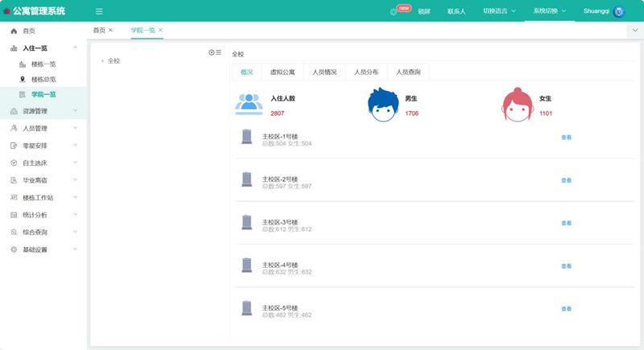This screenshot has width=644, height=350.
Task: Click the settings icon above the tree panel
Action: [x=212, y=52]
